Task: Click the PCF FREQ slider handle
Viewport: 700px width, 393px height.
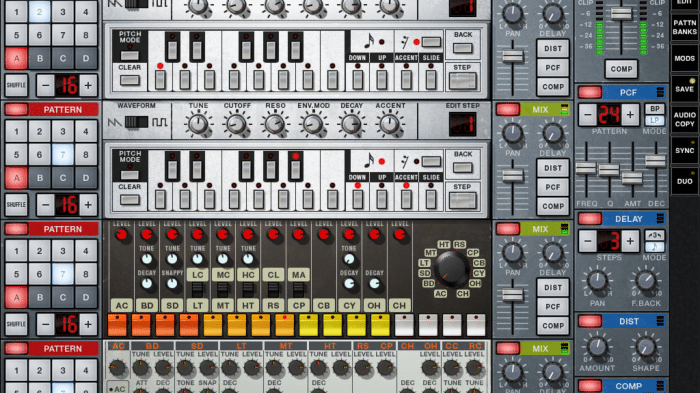Action: pos(586,168)
